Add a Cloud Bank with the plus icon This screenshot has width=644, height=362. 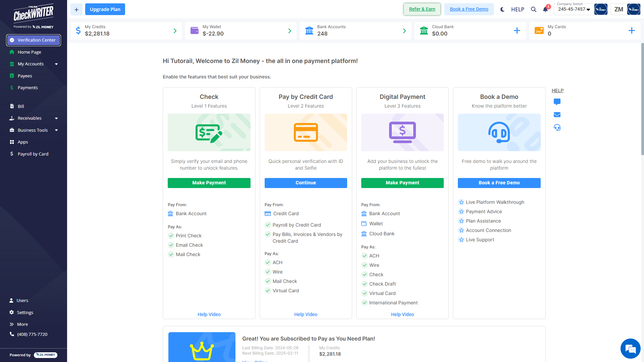tap(517, 31)
